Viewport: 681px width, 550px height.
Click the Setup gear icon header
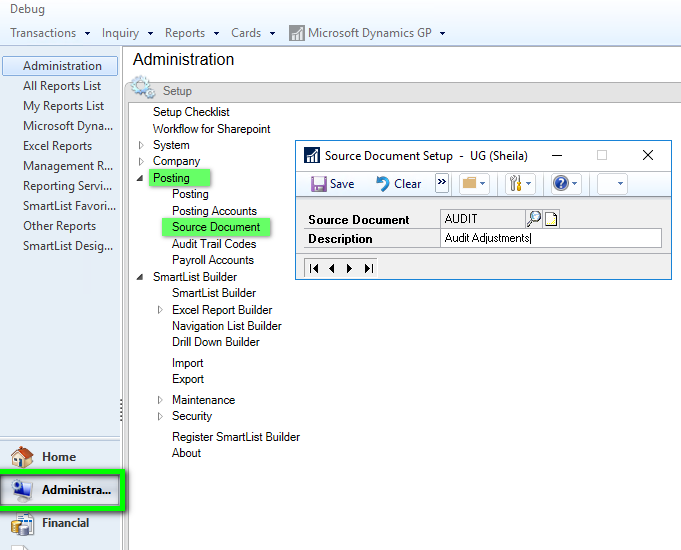143,87
